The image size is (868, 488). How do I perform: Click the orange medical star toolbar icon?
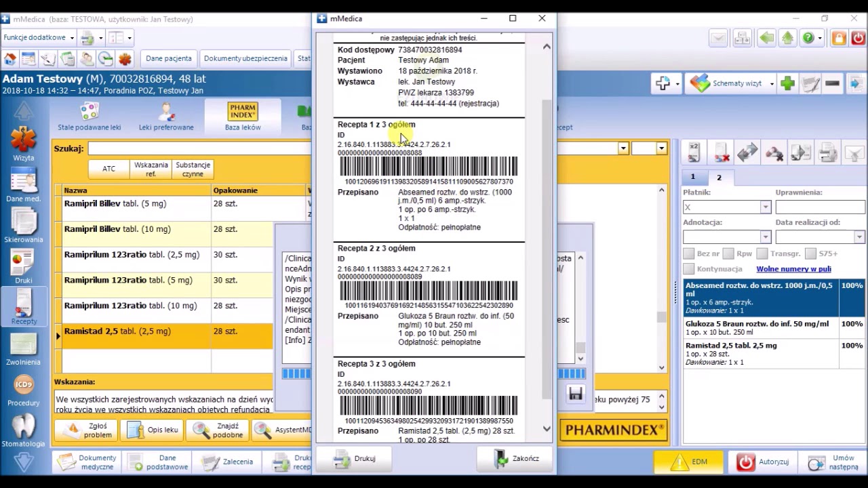pos(125,59)
